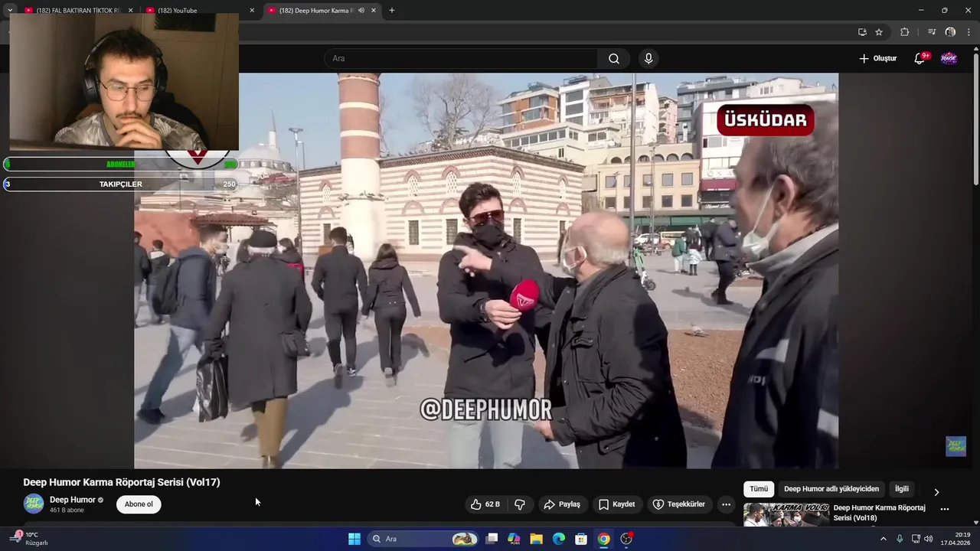Click the video player to pause
Screen dimensions: 980x551
[x=486, y=271]
